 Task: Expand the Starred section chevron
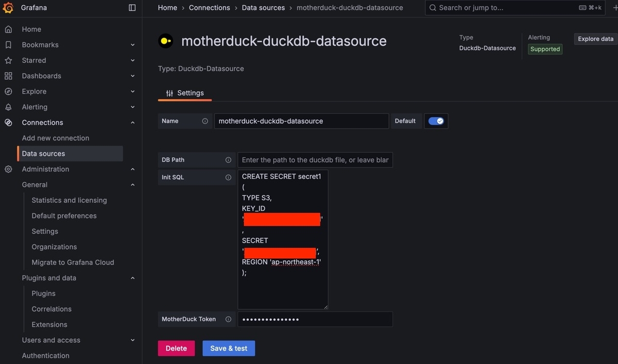[132, 60]
